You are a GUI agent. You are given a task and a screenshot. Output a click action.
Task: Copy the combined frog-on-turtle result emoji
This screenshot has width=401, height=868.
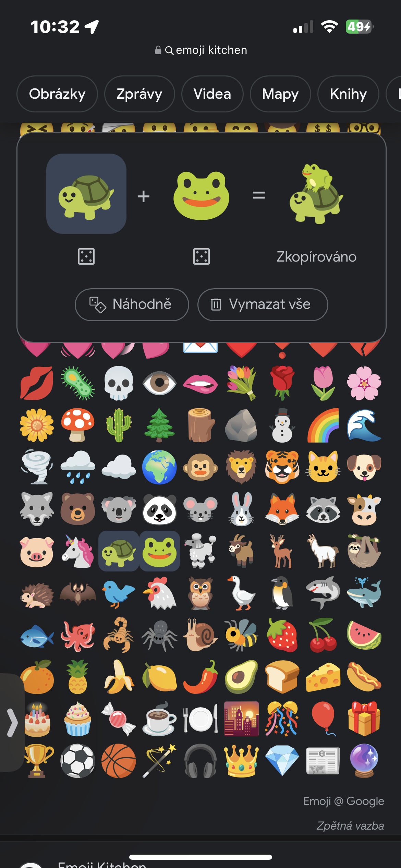(316, 194)
